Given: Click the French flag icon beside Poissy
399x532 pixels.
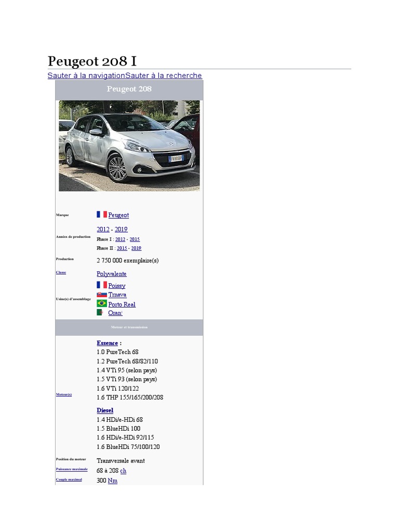Looking at the screenshot, I should (102, 285).
